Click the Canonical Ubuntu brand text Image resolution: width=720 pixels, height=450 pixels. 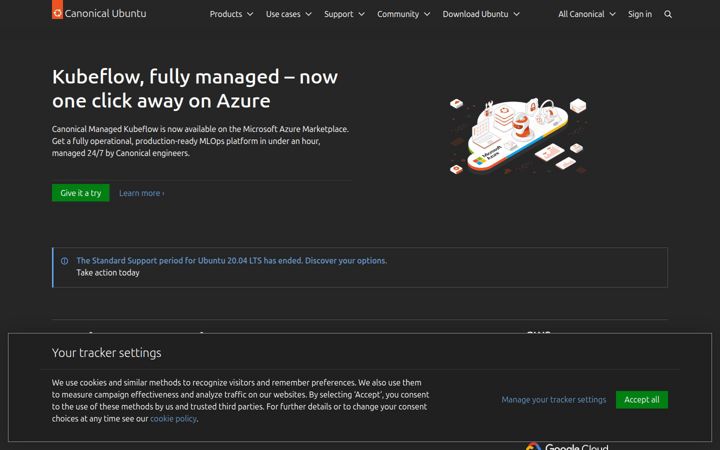(x=106, y=13)
